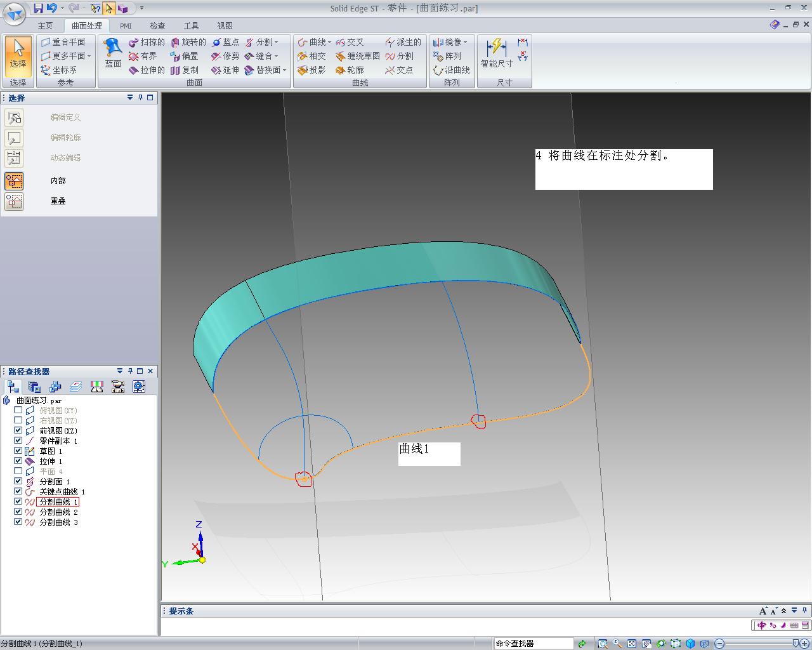Image resolution: width=812 pixels, height=650 pixels.
Task: Click the 重叠 selection option button
Action: (14, 201)
